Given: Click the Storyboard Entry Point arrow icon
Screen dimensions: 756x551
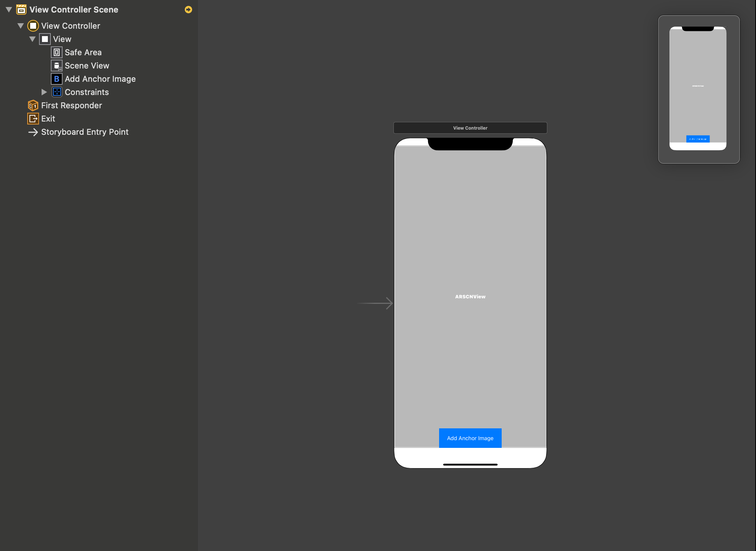Looking at the screenshot, I should (x=33, y=132).
